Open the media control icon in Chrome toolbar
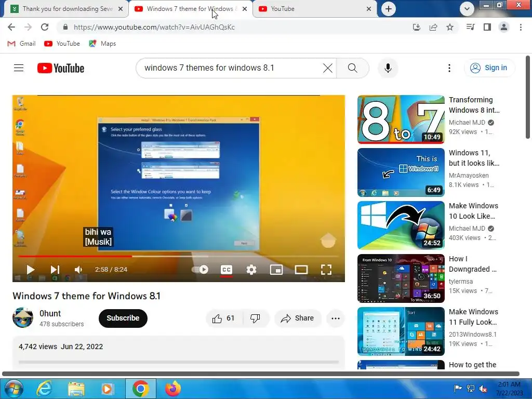Image resolution: width=532 pixels, height=399 pixels. [x=470, y=27]
